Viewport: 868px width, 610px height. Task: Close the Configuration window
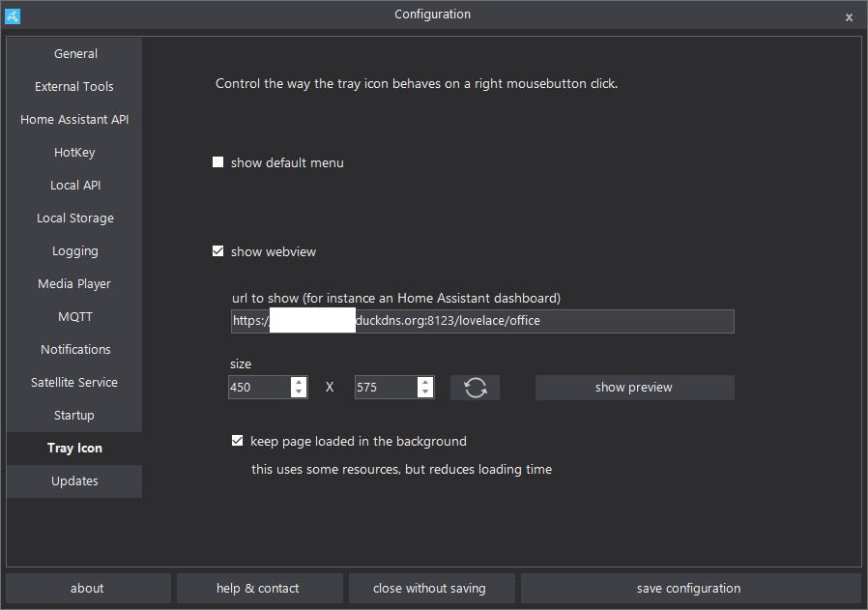coord(849,17)
